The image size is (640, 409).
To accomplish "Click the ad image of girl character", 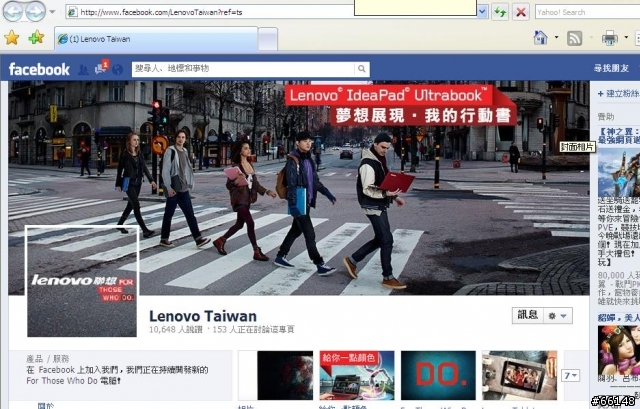I will click(619, 350).
